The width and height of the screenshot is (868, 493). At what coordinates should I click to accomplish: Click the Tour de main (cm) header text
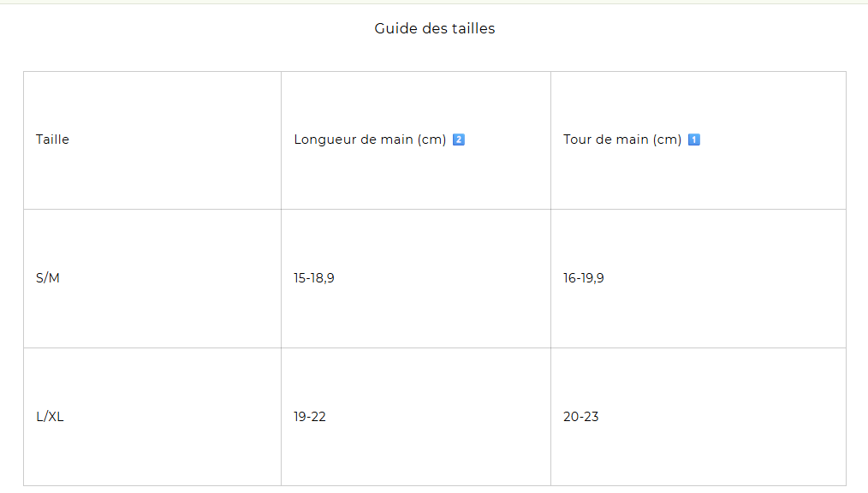621,140
